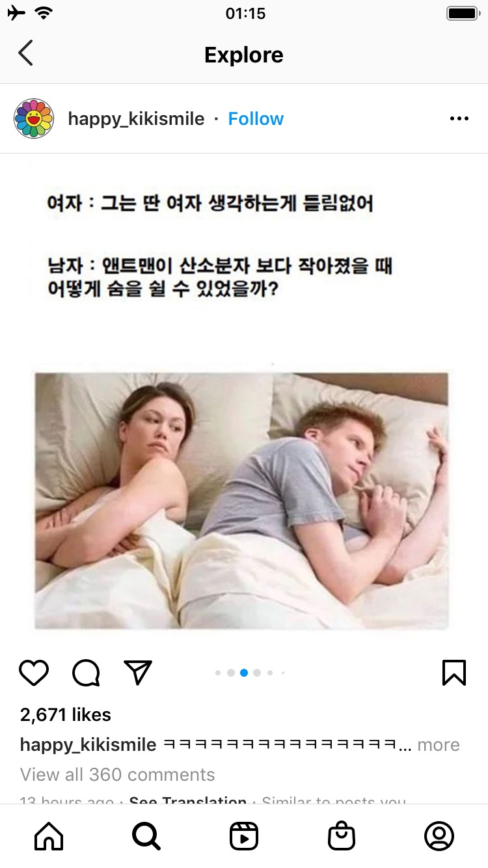Go back using the top-left arrow
488x868 pixels.
point(25,53)
